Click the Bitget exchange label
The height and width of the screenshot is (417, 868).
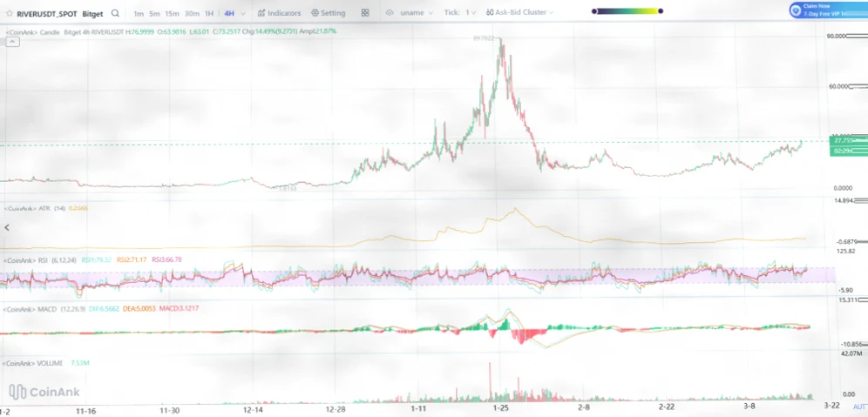point(93,13)
